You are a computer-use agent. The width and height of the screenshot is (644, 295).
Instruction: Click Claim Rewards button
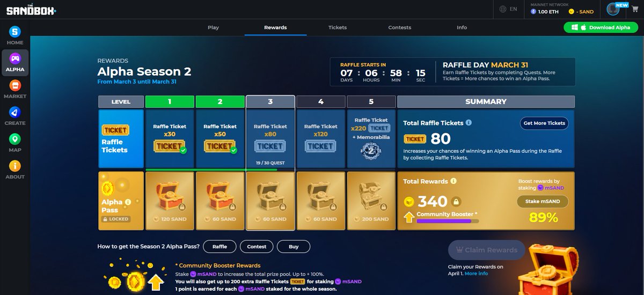487,250
